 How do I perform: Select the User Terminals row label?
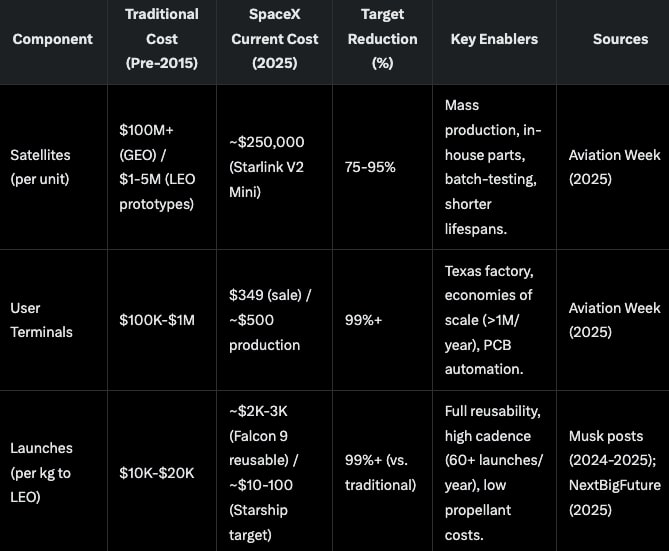(42, 320)
